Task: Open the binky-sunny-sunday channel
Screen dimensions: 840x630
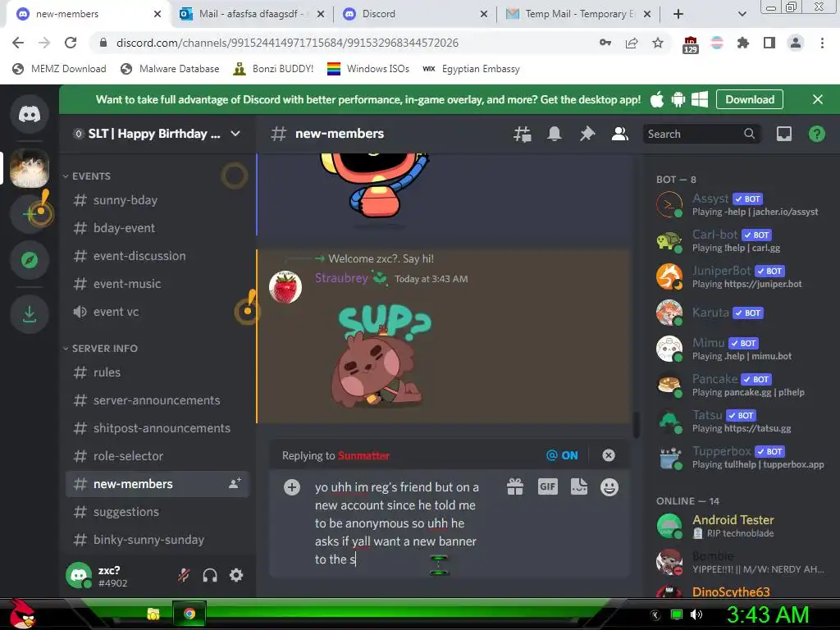Action: pyautogui.click(x=157, y=540)
